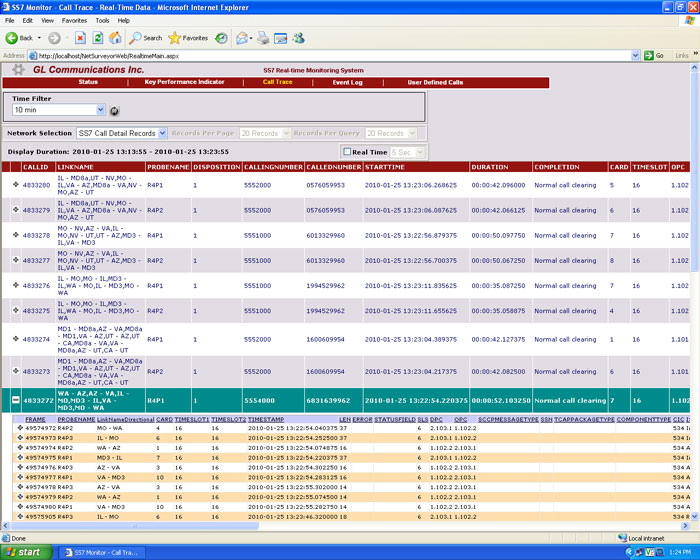700x560 pixels.
Task: Click the Discuss/edit toolbar icon
Action: tap(280, 38)
